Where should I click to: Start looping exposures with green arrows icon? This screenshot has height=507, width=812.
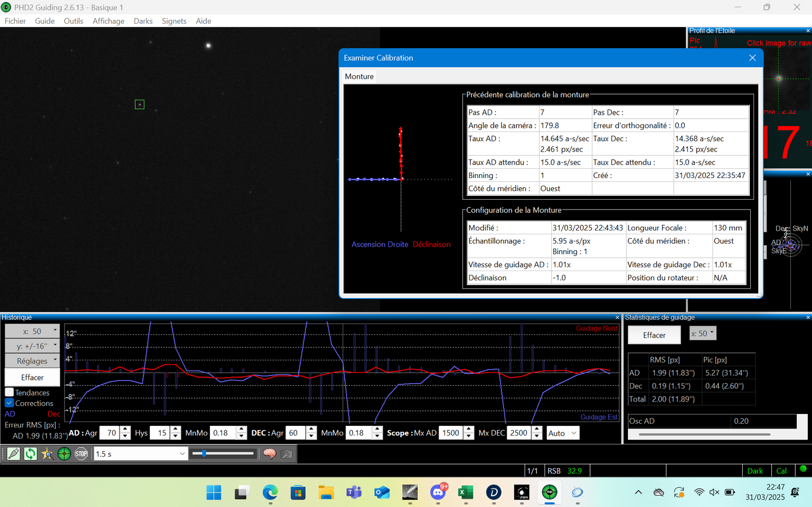tap(30, 454)
